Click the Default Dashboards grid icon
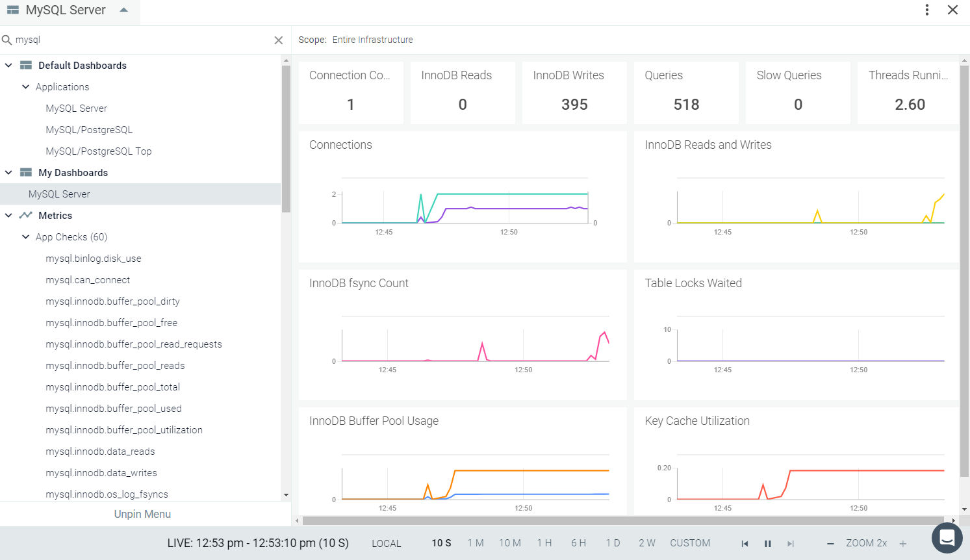The height and width of the screenshot is (560, 970). click(x=26, y=65)
